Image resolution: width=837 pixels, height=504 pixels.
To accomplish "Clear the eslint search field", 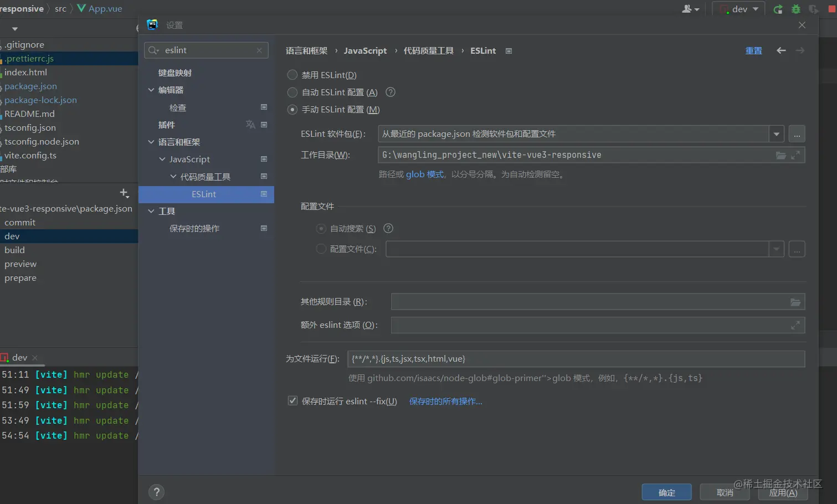I will [259, 50].
